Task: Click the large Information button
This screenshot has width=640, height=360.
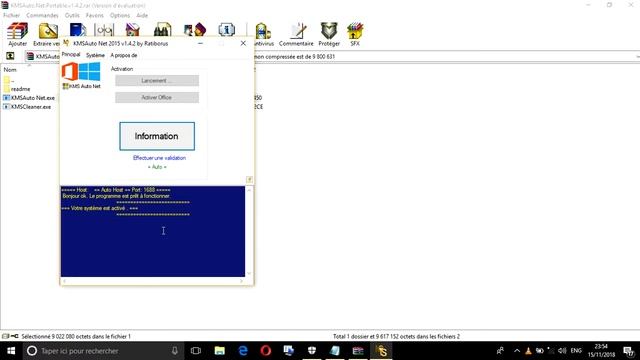Action: pos(157,136)
